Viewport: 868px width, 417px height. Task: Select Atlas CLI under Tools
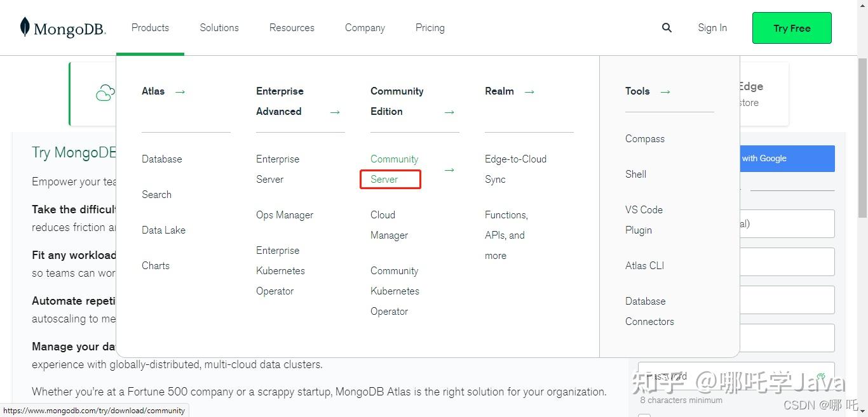tap(644, 265)
